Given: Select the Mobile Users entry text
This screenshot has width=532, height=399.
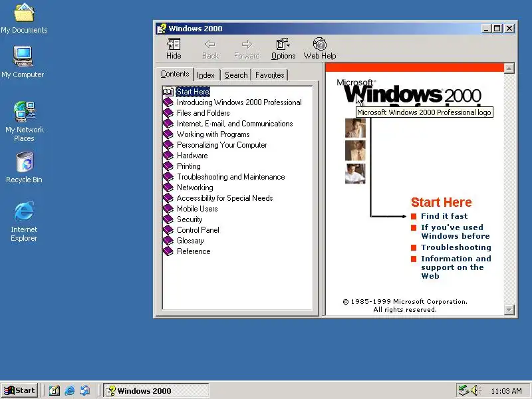Looking at the screenshot, I should click(197, 209).
